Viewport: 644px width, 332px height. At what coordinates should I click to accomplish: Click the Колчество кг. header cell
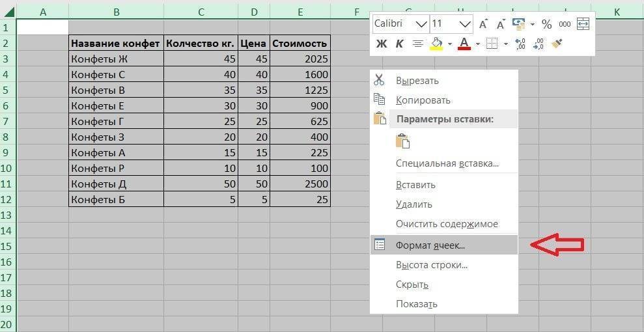(x=201, y=44)
